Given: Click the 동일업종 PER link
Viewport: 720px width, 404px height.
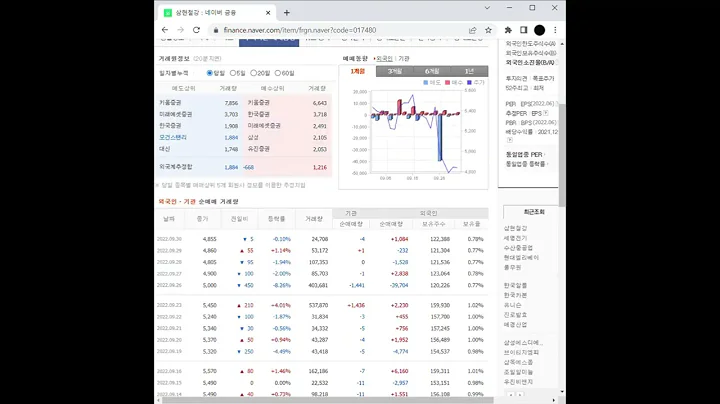Looking at the screenshot, I should 524,155.
